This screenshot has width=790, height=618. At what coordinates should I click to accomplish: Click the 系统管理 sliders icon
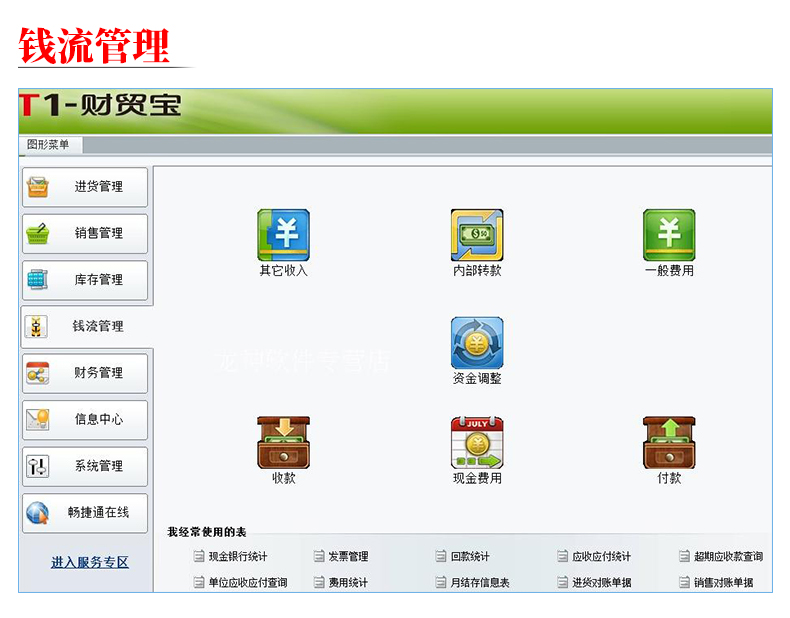tap(38, 466)
